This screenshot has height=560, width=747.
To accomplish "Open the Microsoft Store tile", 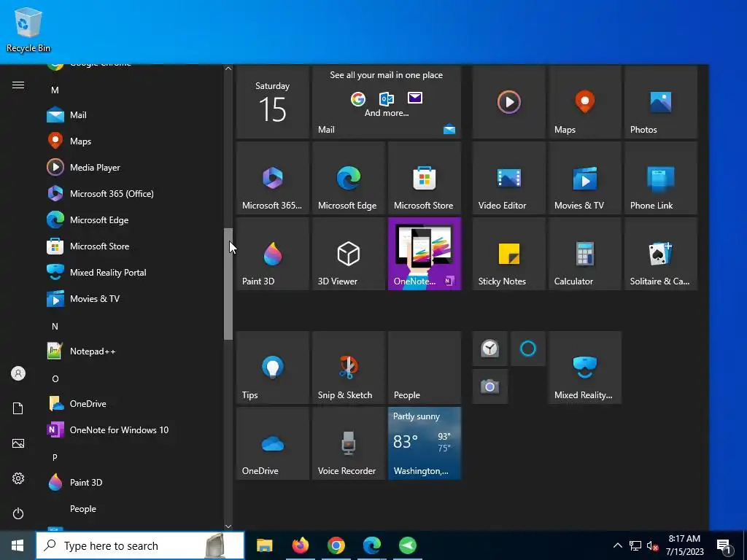I will [425, 178].
